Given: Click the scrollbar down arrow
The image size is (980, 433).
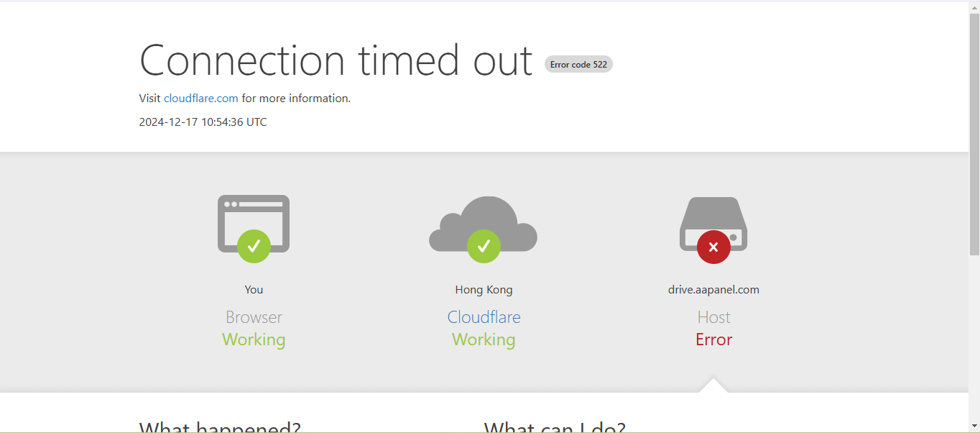Looking at the screenshot, I should tap(974, 427).
